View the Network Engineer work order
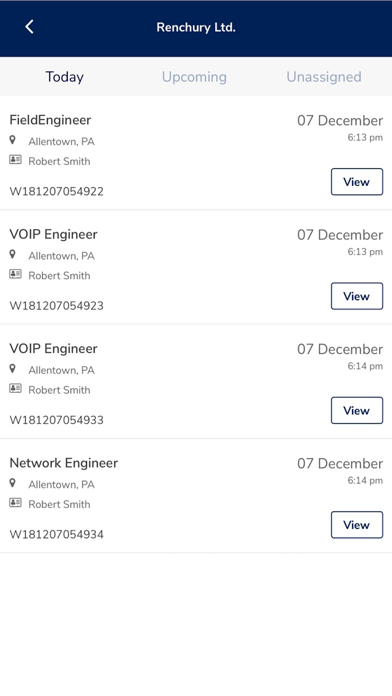392x696 pixels. coord(357,525)
